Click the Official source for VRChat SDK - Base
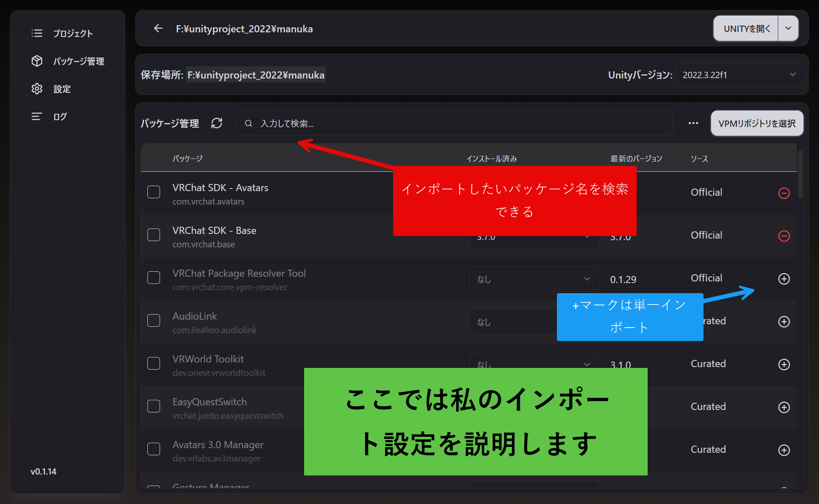Screen dimensions: 819x504 coord(706,235)
